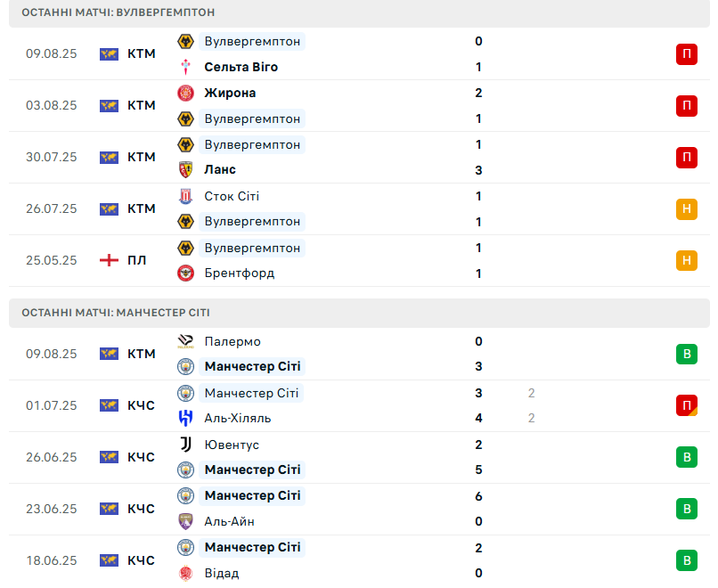Click the Stoke City club crest
This screenshot has width=718, height=588.
coord(185,196)
